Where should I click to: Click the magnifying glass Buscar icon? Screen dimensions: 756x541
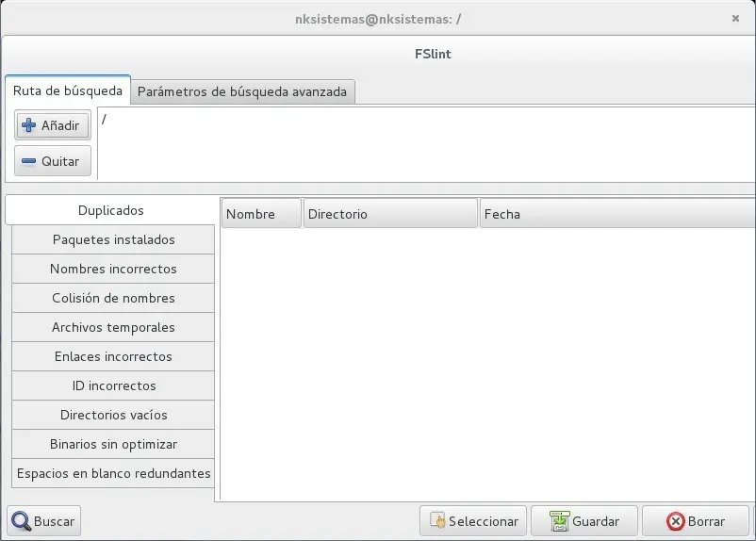(x=21, y=521)
